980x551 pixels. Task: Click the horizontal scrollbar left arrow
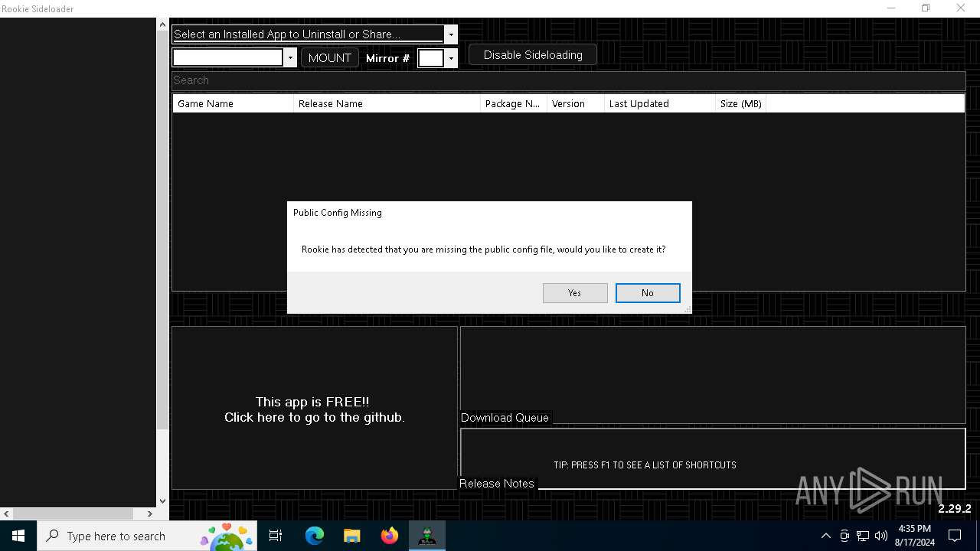click(7, 514)
